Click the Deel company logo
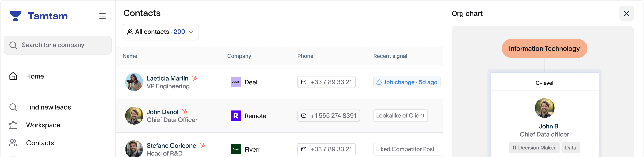The image size is (644, 157). 235,82
